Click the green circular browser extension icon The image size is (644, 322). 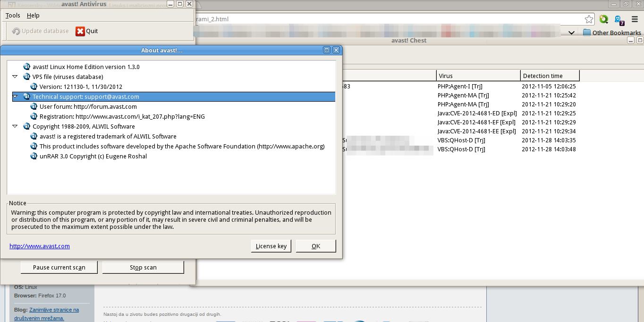[603, 19]
